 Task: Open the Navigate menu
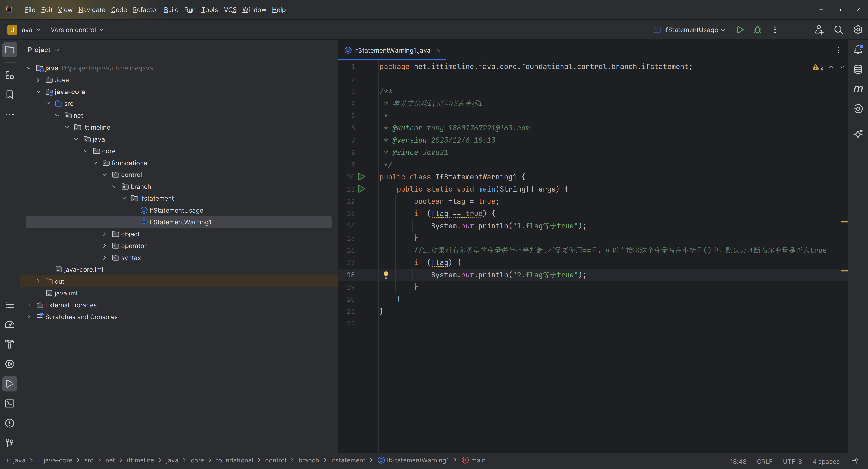click(92, 10)
